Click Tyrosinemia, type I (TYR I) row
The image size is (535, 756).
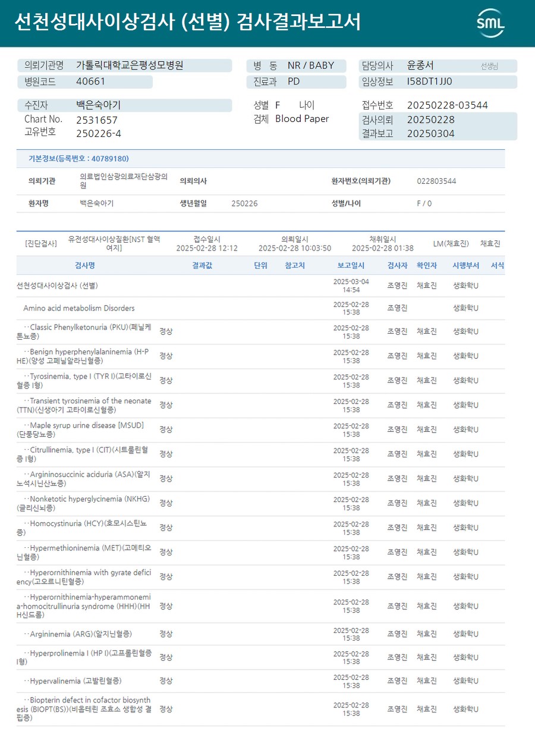pos(261,381)
